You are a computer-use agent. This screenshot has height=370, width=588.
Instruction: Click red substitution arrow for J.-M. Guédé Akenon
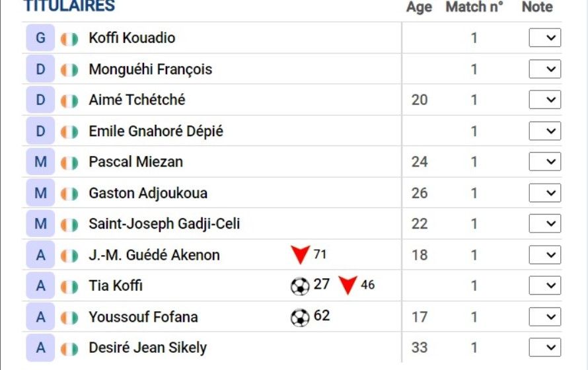tap(301, 255)
